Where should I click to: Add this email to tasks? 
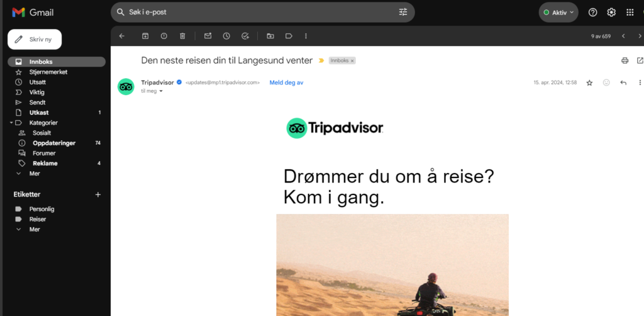245,36
